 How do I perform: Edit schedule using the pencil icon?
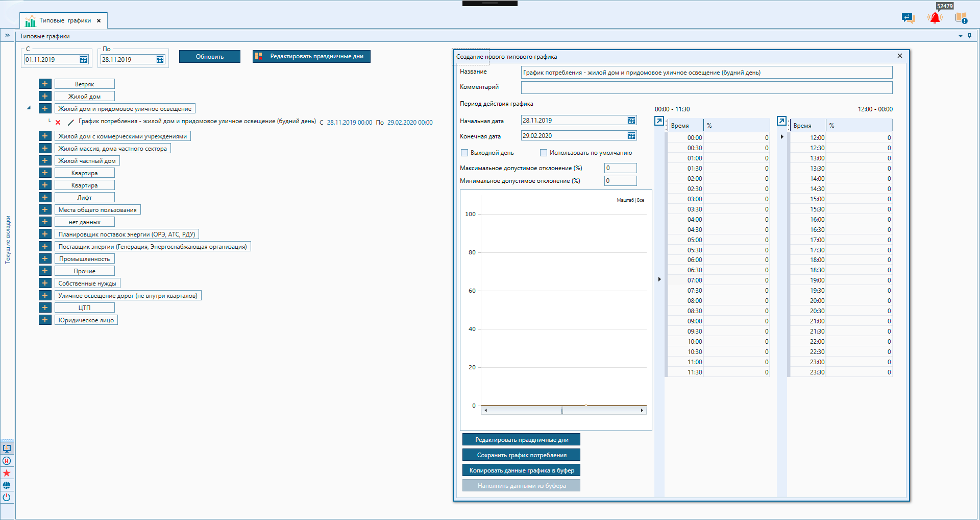(71, 123)
